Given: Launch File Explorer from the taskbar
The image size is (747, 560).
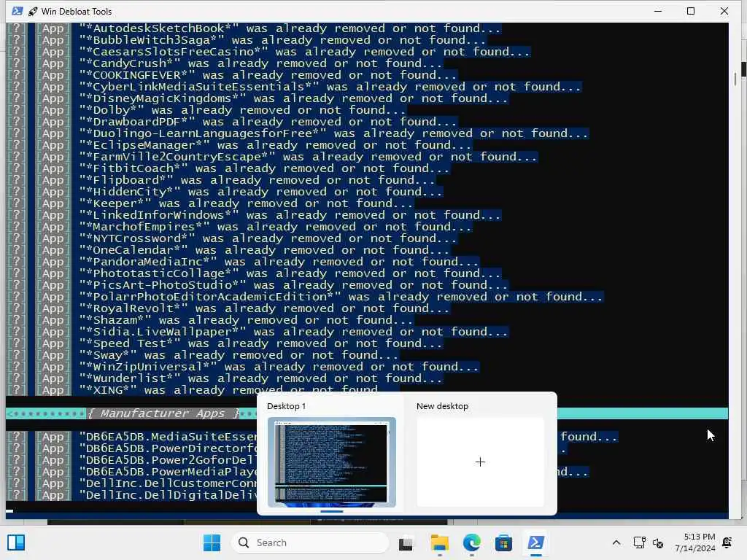Looking at the screenshot, I should point(439,542).
